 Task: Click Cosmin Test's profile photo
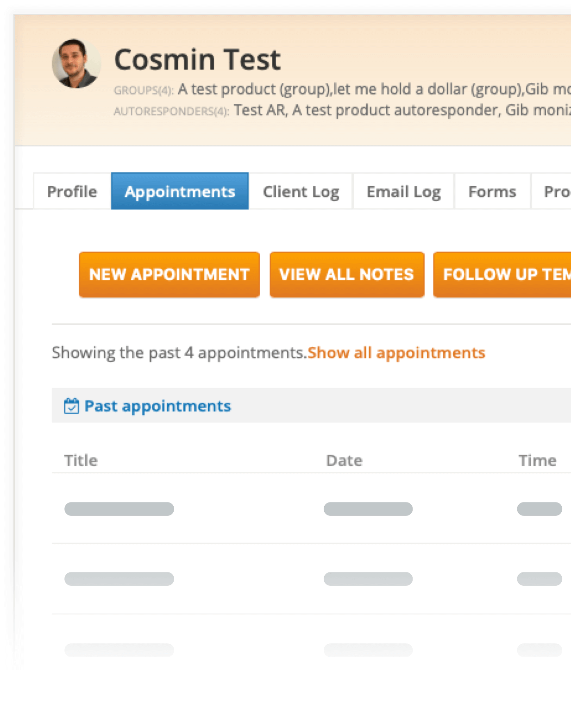pos(76,63)
